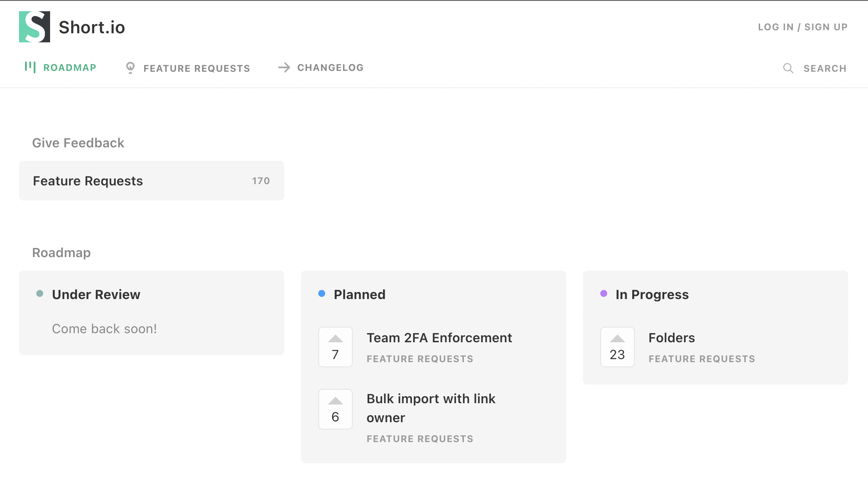
Task: Click the blue Planned status dot
Action: click(322, 294)
